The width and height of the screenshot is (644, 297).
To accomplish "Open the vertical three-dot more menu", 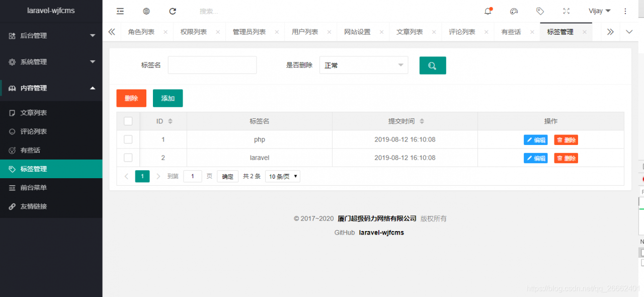I will [x=625, y=11].
